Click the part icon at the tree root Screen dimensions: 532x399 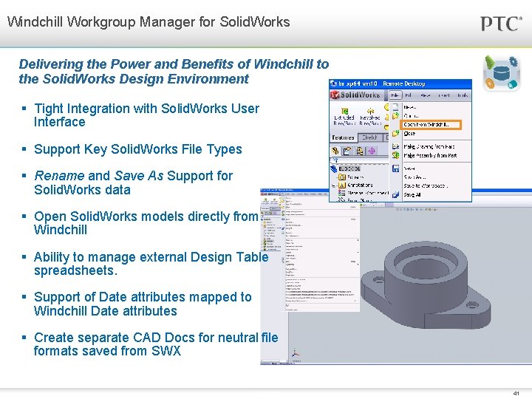[x=334, y=168]
